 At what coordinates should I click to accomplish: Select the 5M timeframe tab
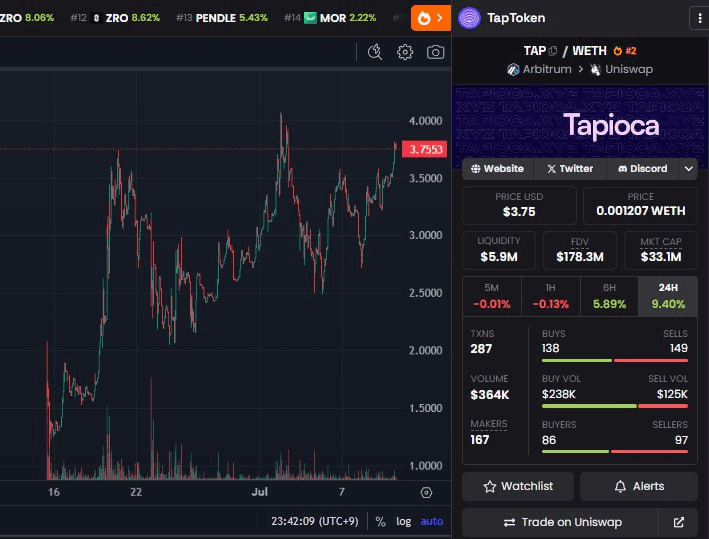coord(491,295)
